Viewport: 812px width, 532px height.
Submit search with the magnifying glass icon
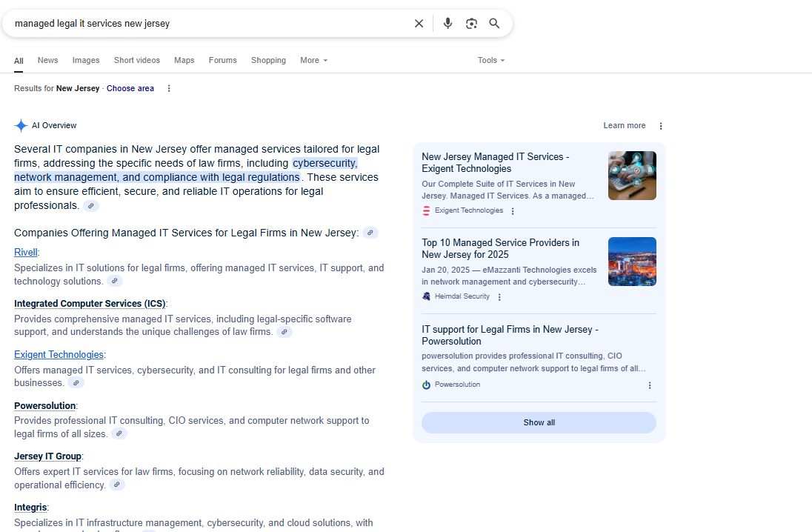coord(495,23)
